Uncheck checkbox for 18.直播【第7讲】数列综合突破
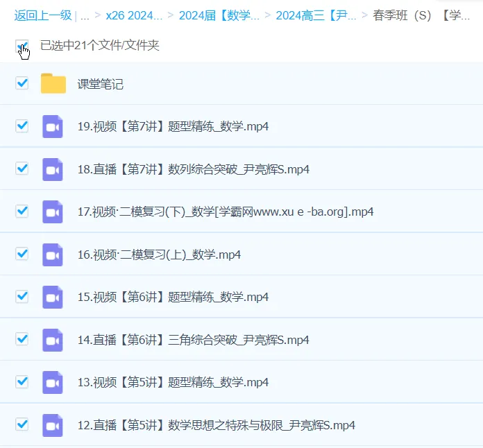Screen dimensions: 483x448 point(22,169)
